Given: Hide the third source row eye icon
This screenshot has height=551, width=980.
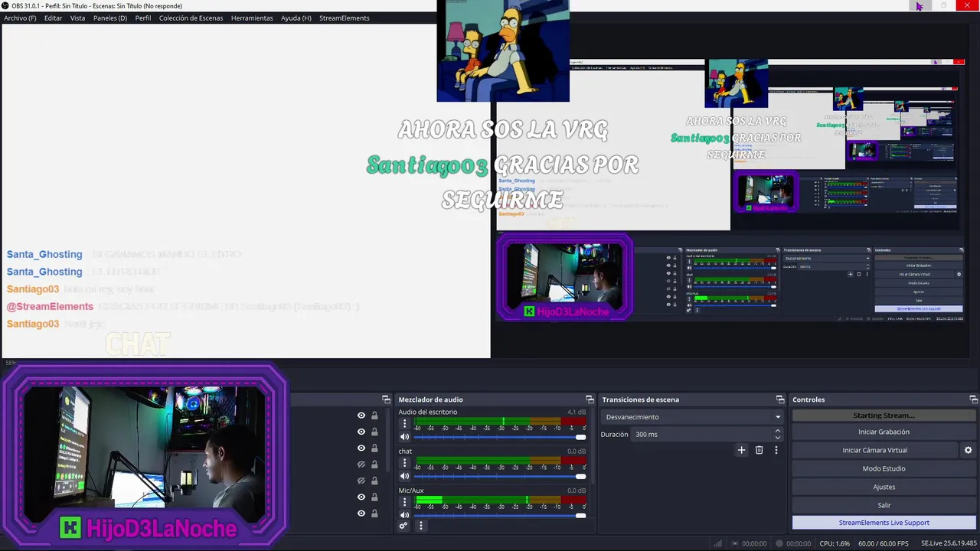Looking at the screenshot, I should pos(361,448).
